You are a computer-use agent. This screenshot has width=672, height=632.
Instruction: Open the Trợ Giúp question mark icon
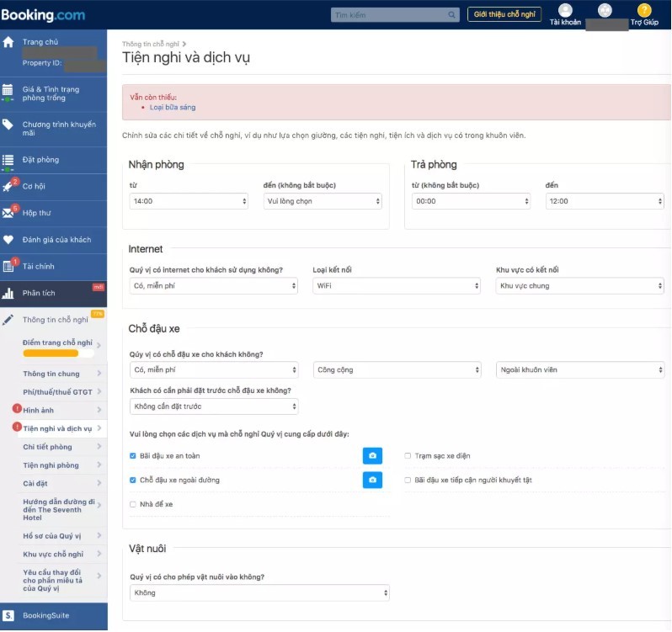644,10
